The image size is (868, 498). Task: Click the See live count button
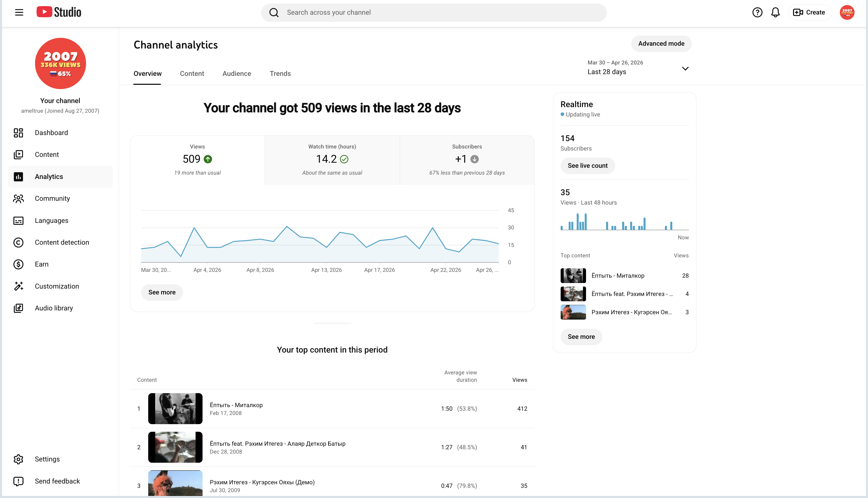point(588,165)
